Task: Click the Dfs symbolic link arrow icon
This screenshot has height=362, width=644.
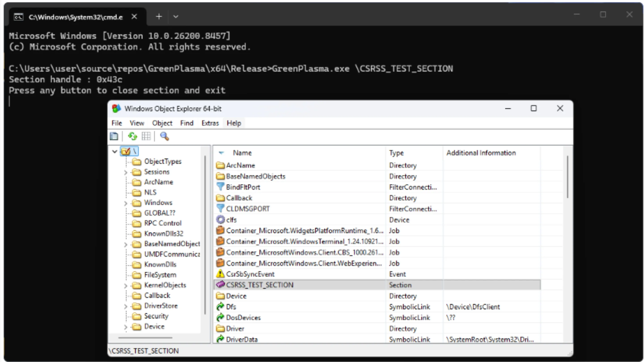Action: [220, 307]
